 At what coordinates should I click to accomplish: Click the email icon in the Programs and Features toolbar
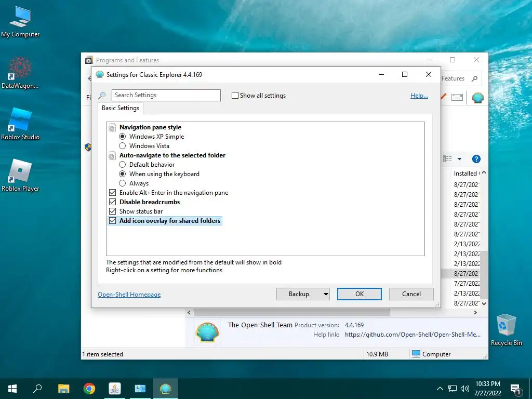[x=457, y=98]
